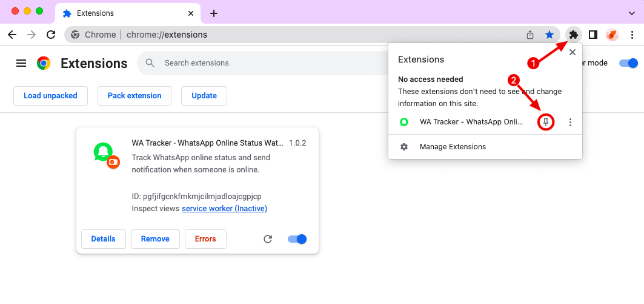Click the Update button
The height and width of the screenshot is (304, 644).
(204, 96)
